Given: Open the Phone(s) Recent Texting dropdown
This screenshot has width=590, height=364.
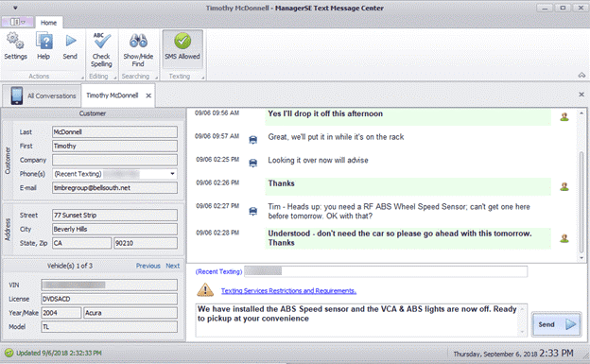Looking at the screenshot, I should coord(172,174).
